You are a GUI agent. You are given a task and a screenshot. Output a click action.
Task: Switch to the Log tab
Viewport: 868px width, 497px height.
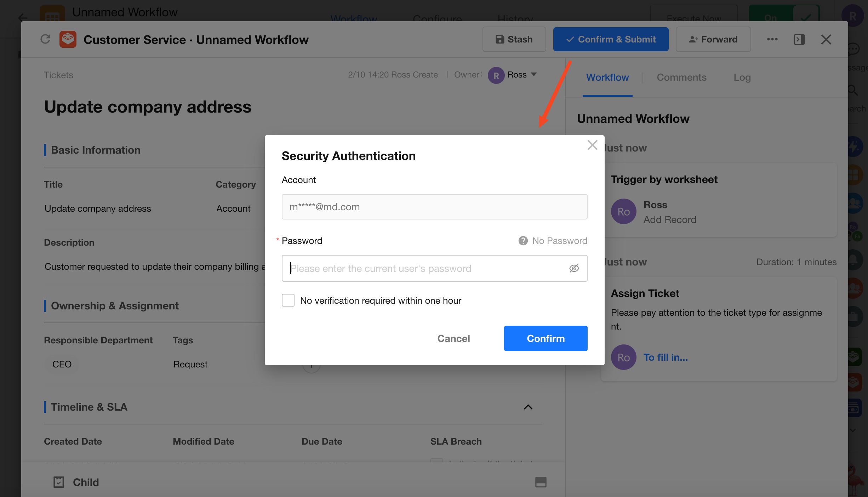pyautogui.click(x=742, y=77)
